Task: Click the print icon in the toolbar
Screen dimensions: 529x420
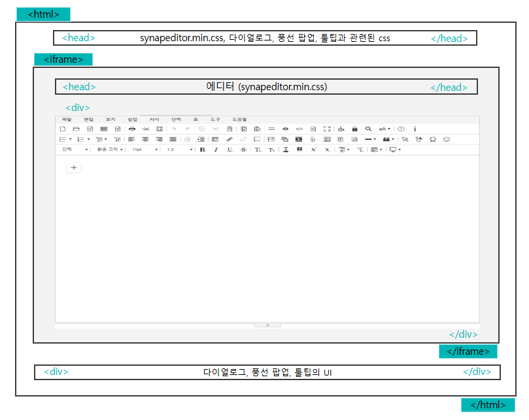Action: tap(131, 129)
